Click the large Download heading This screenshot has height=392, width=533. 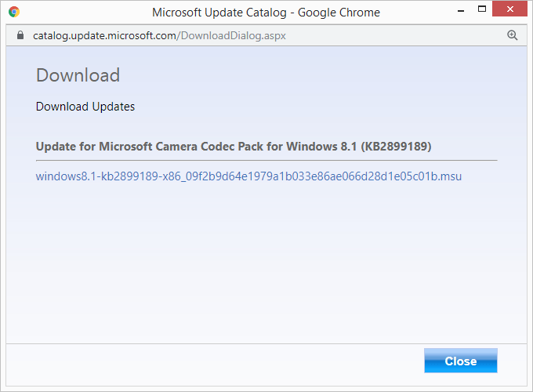tap(78, 75)
